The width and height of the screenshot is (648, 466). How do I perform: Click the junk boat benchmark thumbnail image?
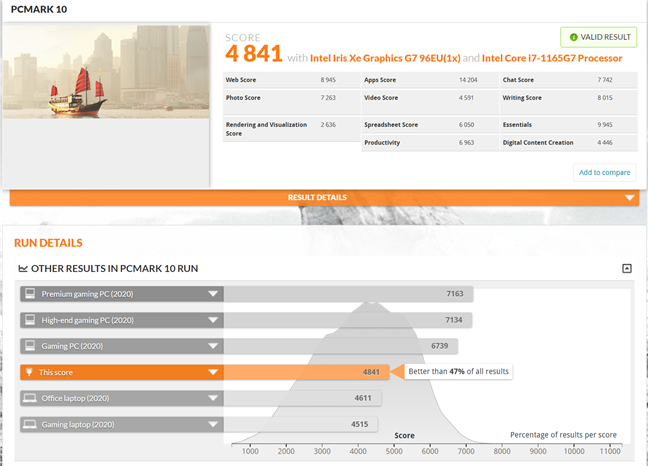click(106, 72)
